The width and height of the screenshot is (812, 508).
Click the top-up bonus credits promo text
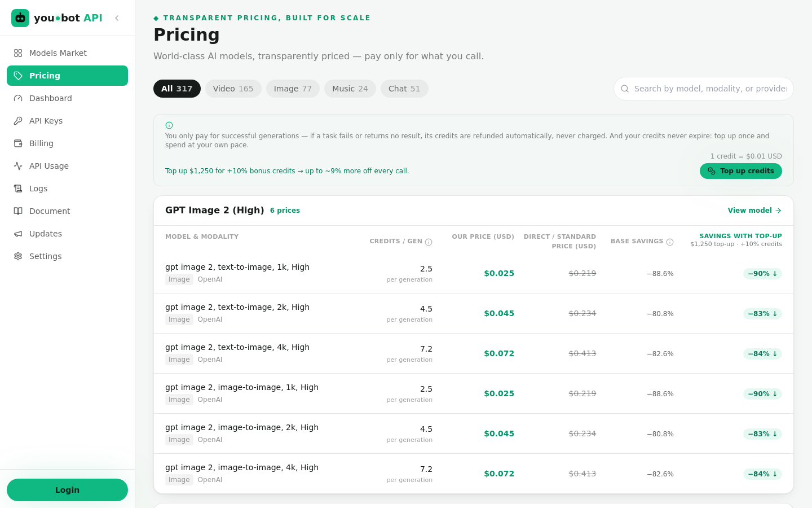coord(287,171)
